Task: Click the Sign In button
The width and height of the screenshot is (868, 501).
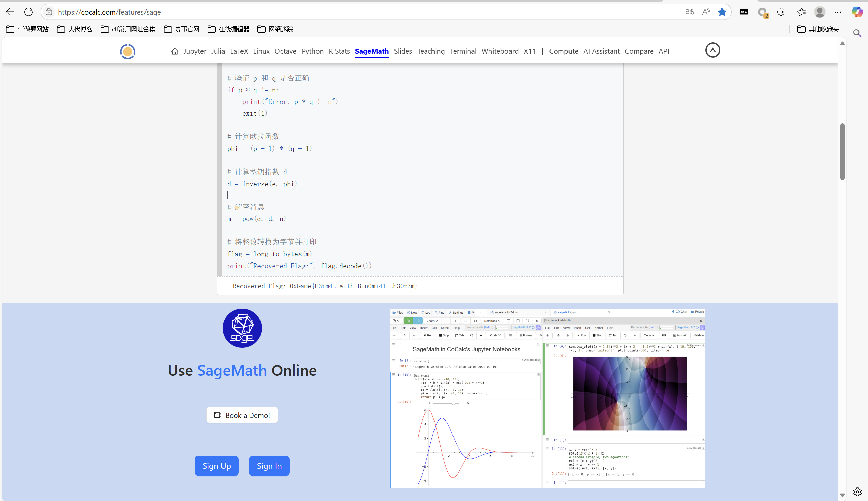Action: pyautogui.click(x=269, y=466)
